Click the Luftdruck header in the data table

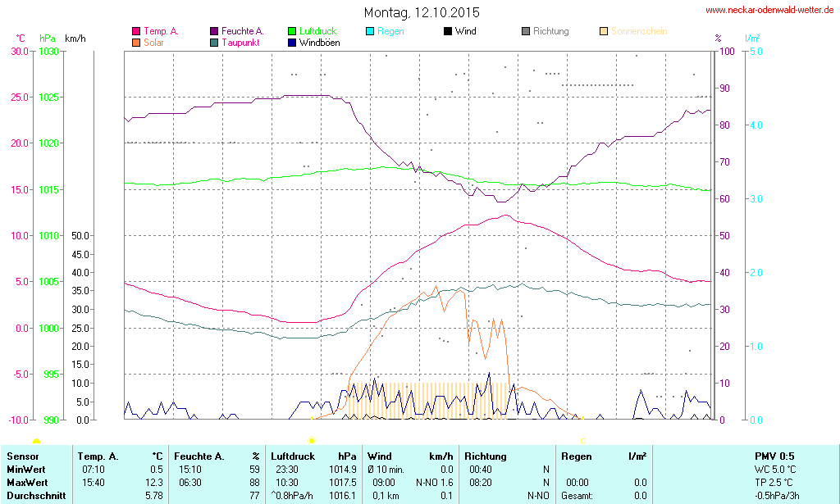[x=293, y=456]
